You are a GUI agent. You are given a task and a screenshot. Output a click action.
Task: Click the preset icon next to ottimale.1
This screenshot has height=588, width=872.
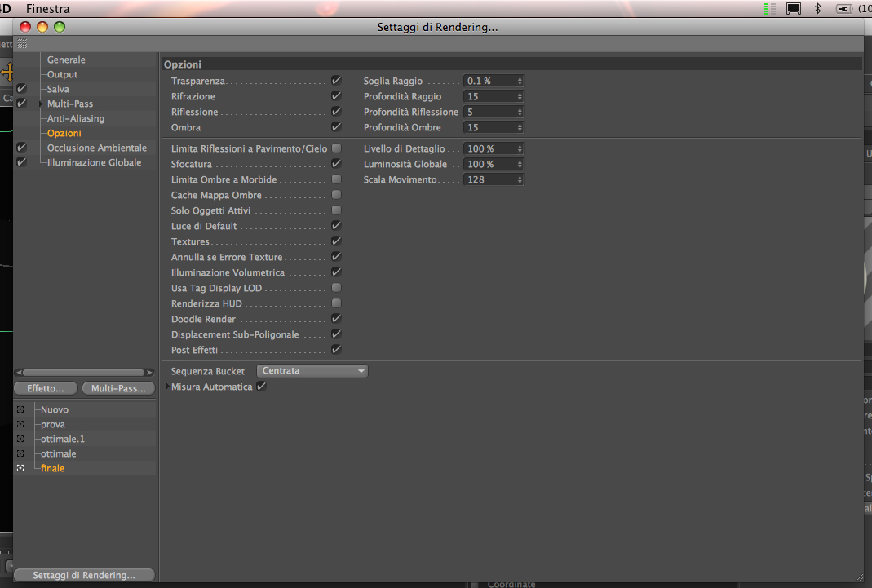pos(20,439)
